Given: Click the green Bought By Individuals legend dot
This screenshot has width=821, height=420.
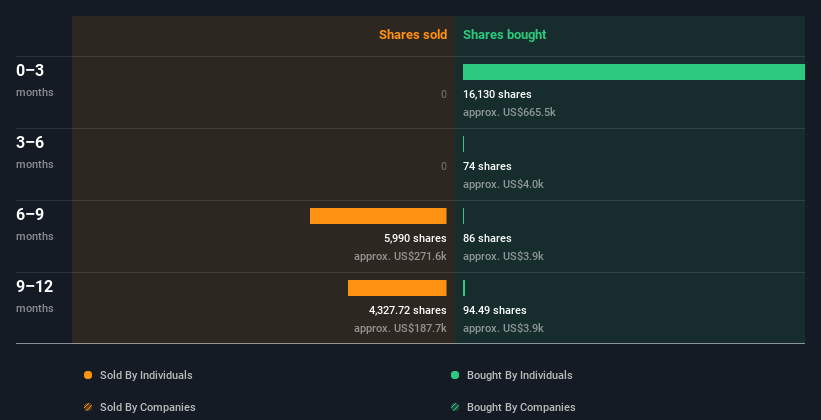Looking at the screenshot, I should coord(455,375).
